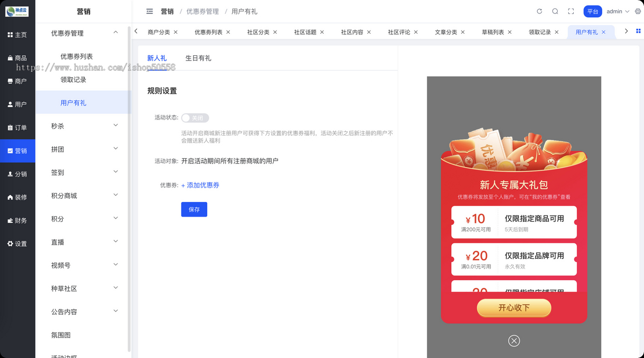Open the 用户 users sidebar item
Screen dimensions: 644x358
(17, 105)
